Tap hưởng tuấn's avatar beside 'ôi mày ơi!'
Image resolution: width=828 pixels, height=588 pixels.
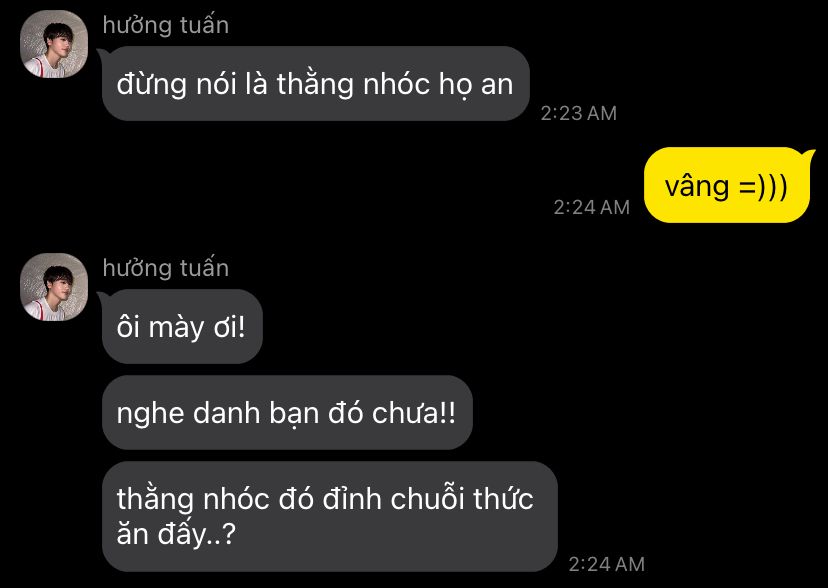tap(54, 287)
